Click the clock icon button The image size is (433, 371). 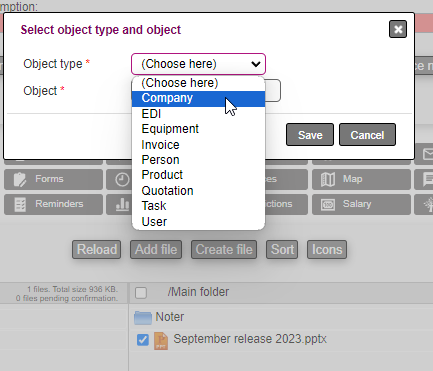[122, 179]
